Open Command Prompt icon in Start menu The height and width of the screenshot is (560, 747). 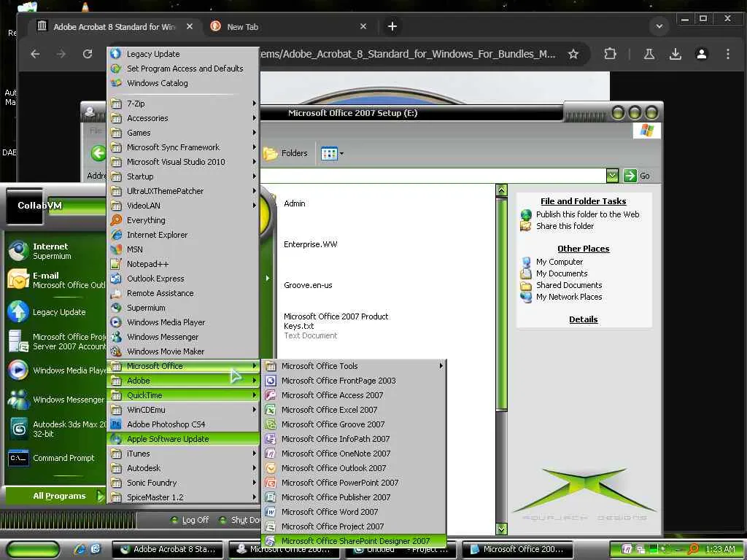pos(18,458)
